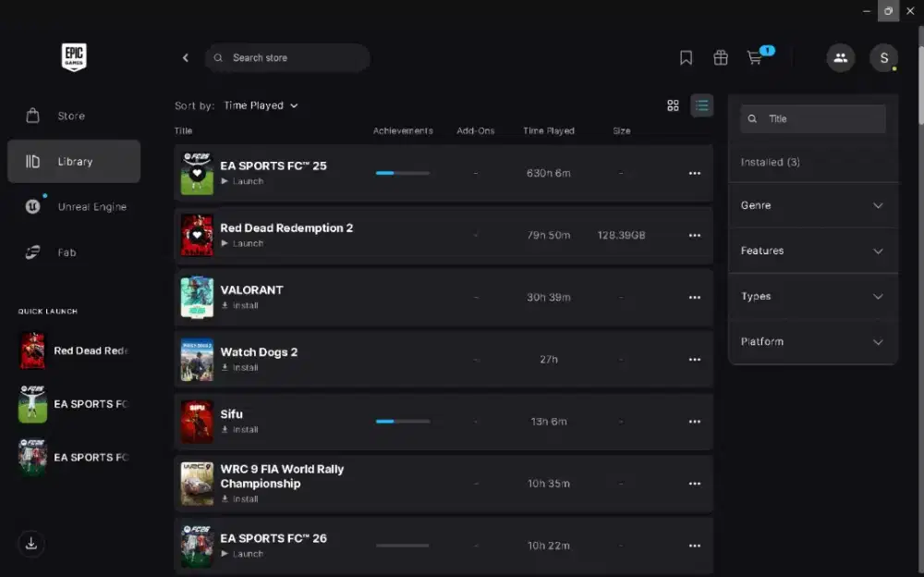Open options menu for Watch Dogs 2

(695, 360)
